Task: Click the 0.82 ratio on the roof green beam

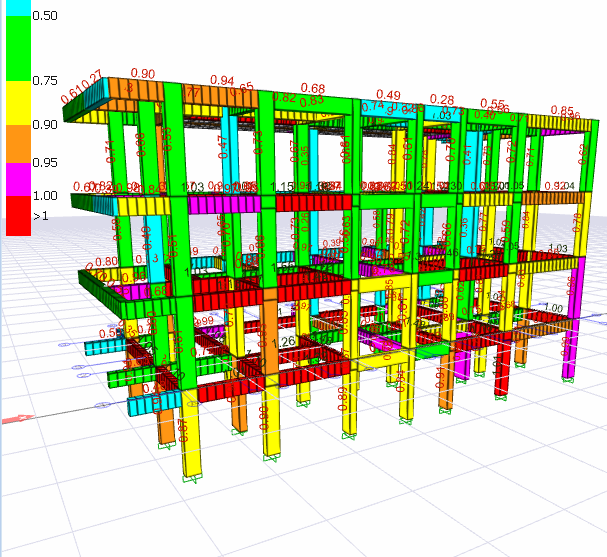Action: (x=284, y=97)
